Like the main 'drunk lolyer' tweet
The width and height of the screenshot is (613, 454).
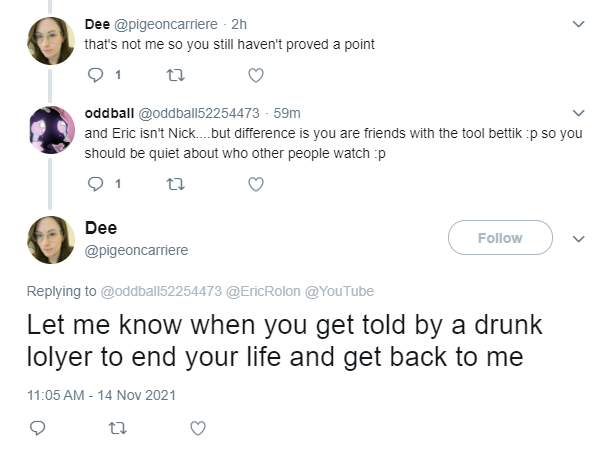click(x=198, y=428)
